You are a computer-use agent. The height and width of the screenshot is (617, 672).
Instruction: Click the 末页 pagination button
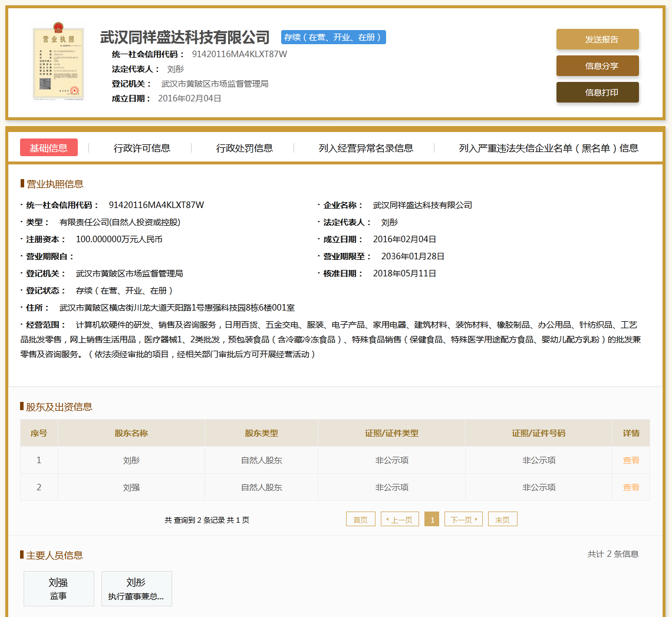tap(502, 519)
